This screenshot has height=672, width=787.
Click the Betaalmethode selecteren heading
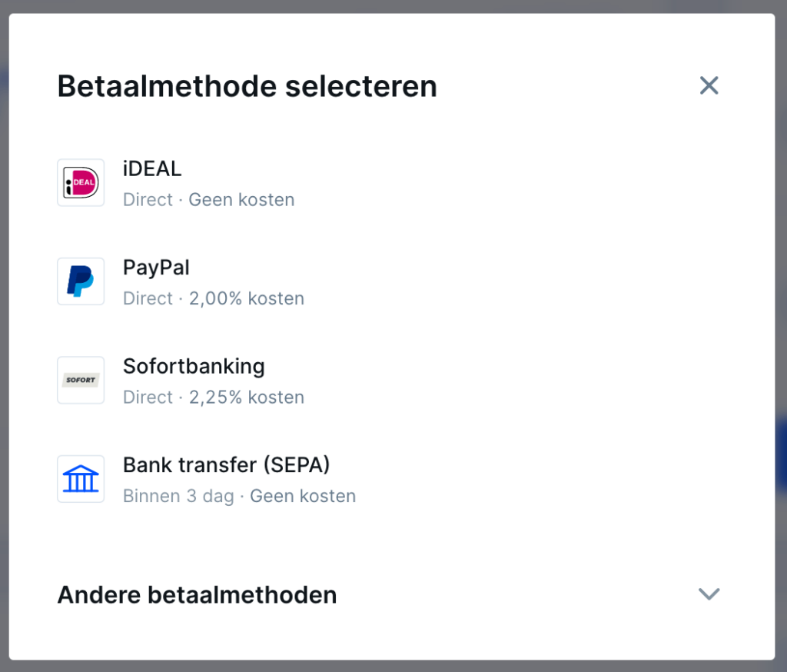coord(247,86)
